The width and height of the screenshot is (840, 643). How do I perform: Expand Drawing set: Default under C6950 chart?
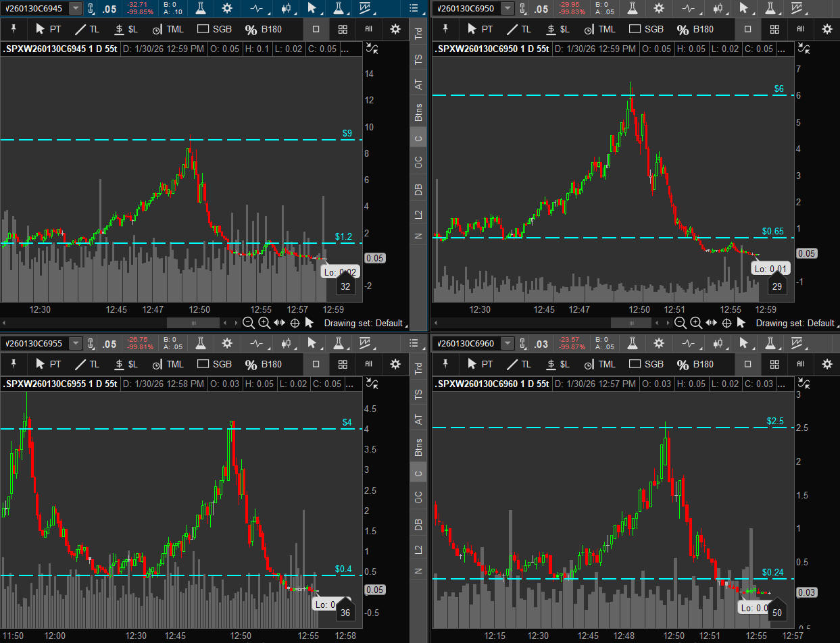tap(795, 323)
